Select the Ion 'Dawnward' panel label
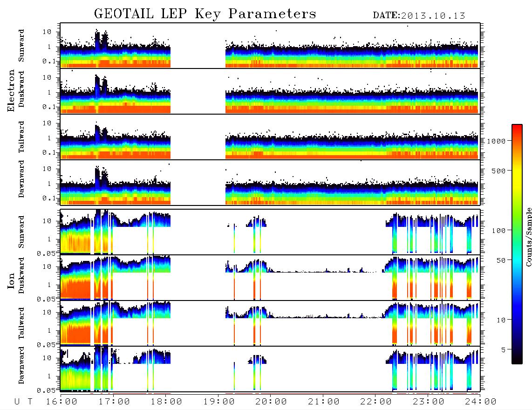The width and height of the screenshot is (532, 410). tap(21, 366)
